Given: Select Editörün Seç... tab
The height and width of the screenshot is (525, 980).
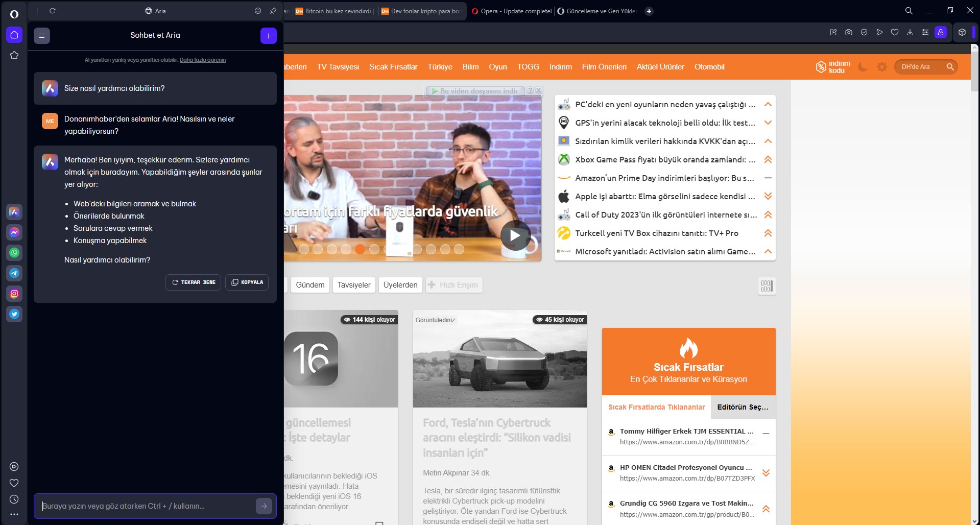Looking at the screenshot, I should pyautogui.click(x=743, y=408).
